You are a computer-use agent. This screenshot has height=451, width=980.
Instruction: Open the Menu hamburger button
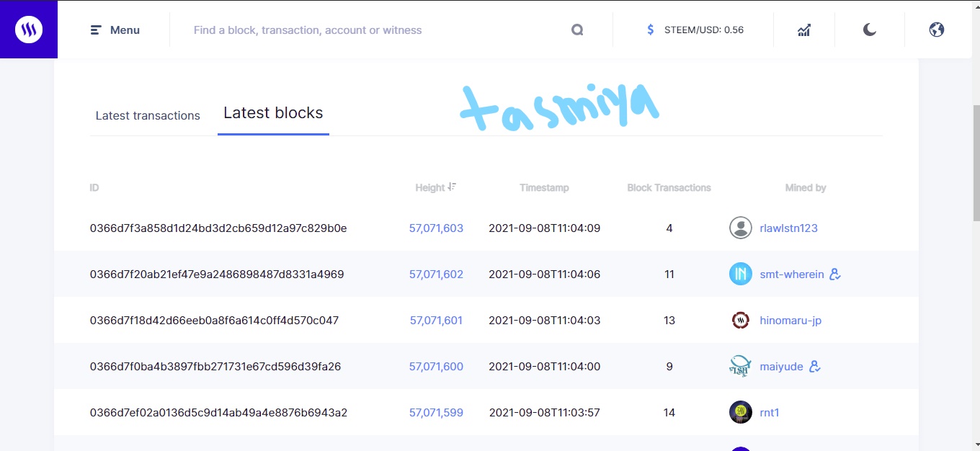point(115,30)
